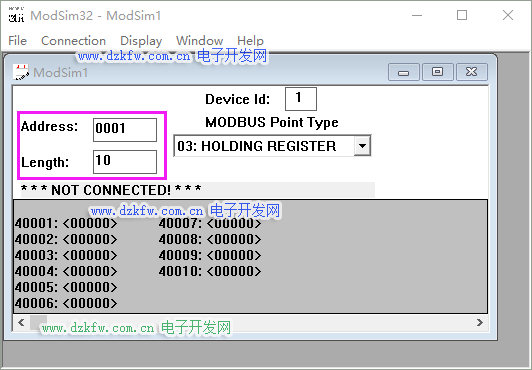Click the Address input field
Viewport: 532px width, 370px height.
125,130
